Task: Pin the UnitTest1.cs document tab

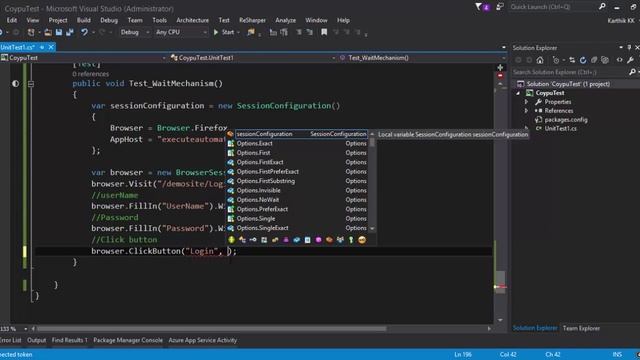Action: coord(42,47)
